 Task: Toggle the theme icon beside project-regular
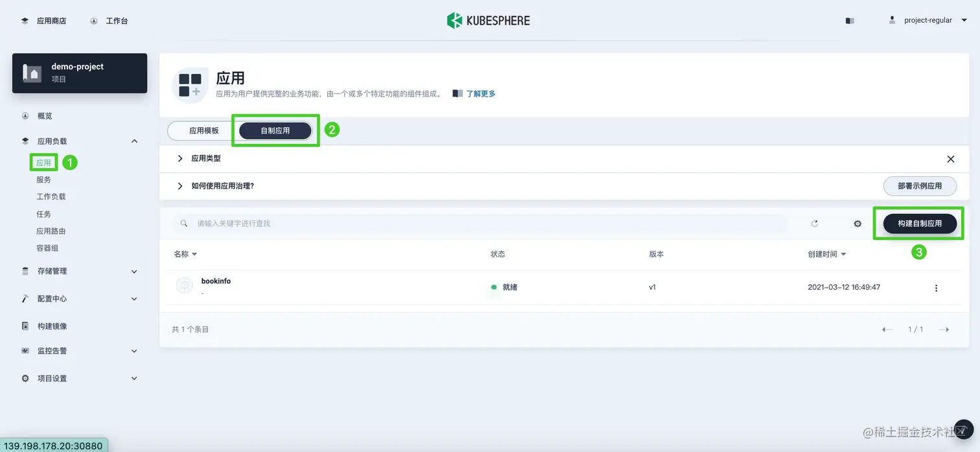click(850, 21)
